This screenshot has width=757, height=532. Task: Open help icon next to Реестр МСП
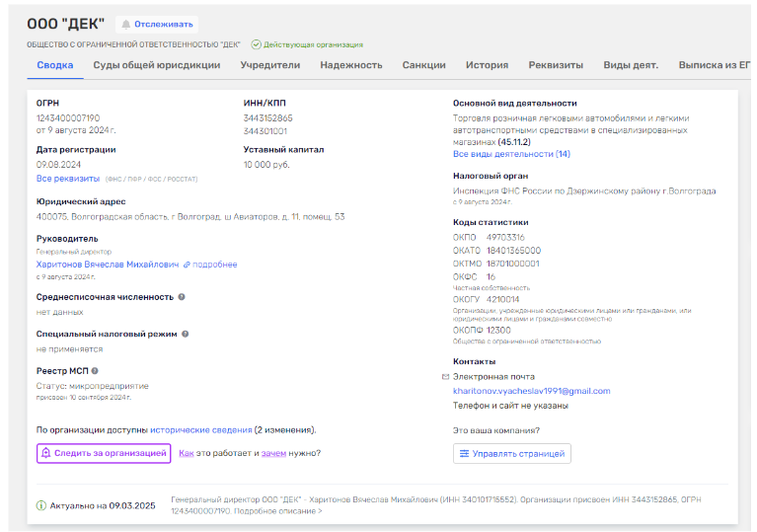point(95,371)
